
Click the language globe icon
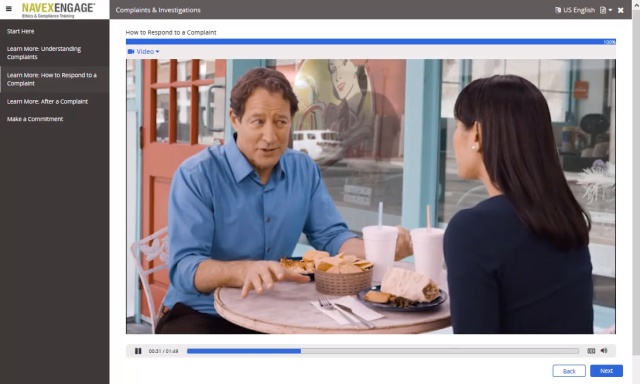coord(558,10)
